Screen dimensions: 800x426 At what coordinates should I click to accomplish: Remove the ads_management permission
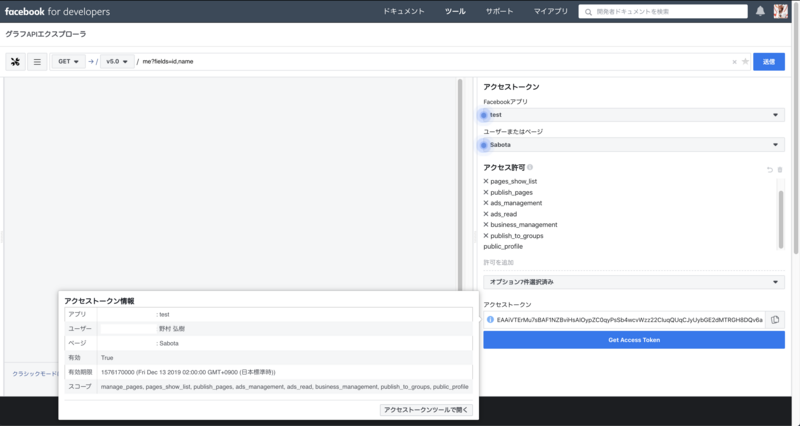click(486, 203)
